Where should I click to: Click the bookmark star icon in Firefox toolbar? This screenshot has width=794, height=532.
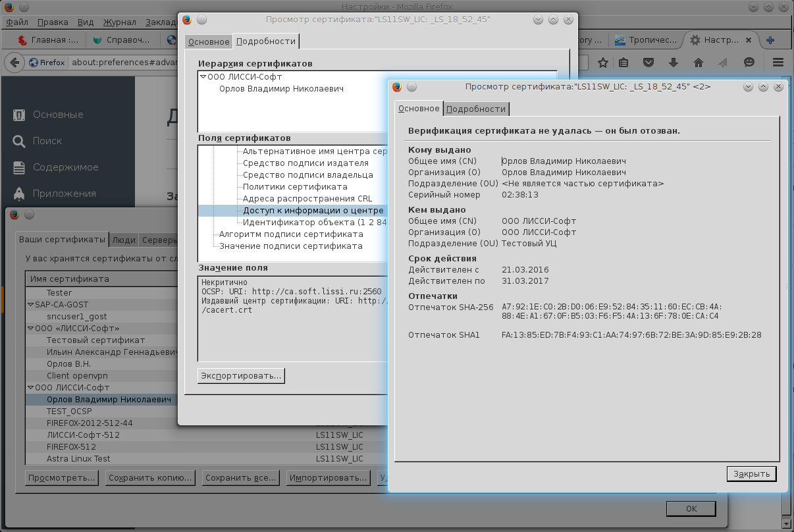(x=602, y=63)
